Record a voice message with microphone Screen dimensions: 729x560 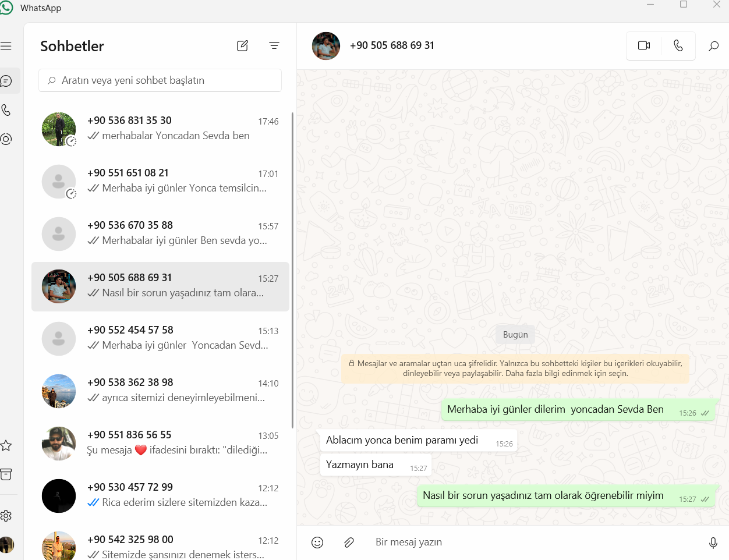tap(713, 543)
